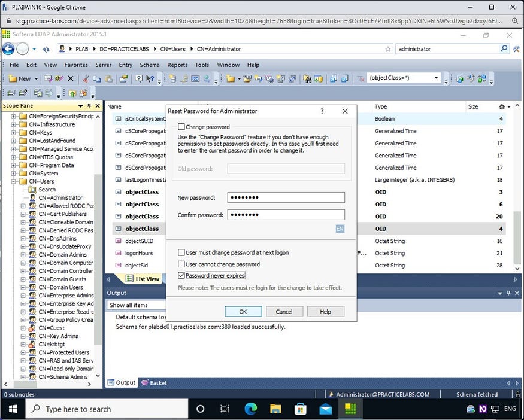Uncheck Password never expires
This screenshot has height=420, width=524.
click(181, 275)
